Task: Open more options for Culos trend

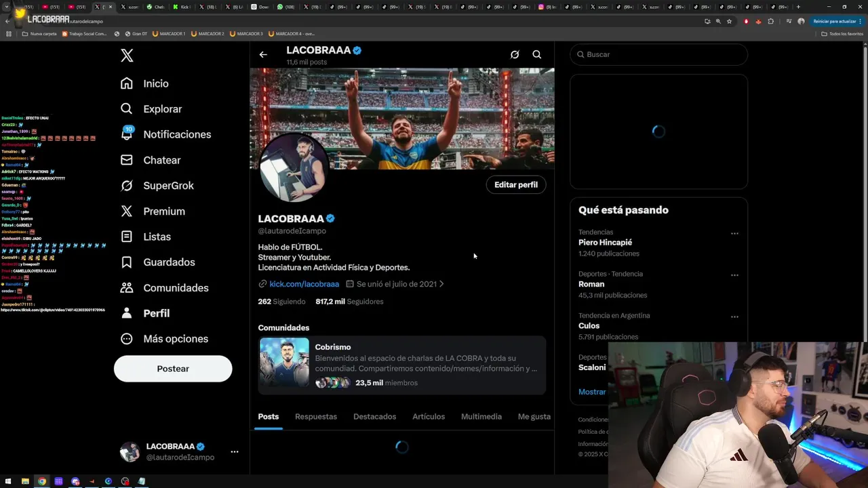Action: tap(734, 317)
